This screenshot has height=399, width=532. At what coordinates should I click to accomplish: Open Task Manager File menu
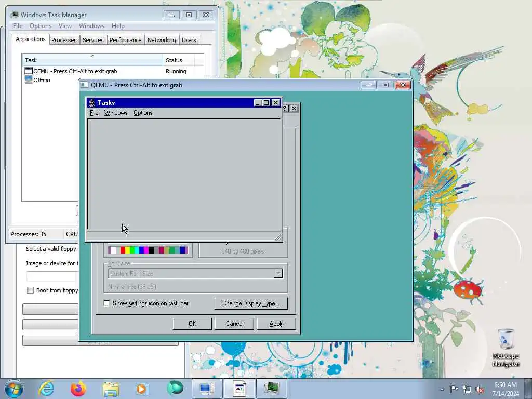coord(18,26)
